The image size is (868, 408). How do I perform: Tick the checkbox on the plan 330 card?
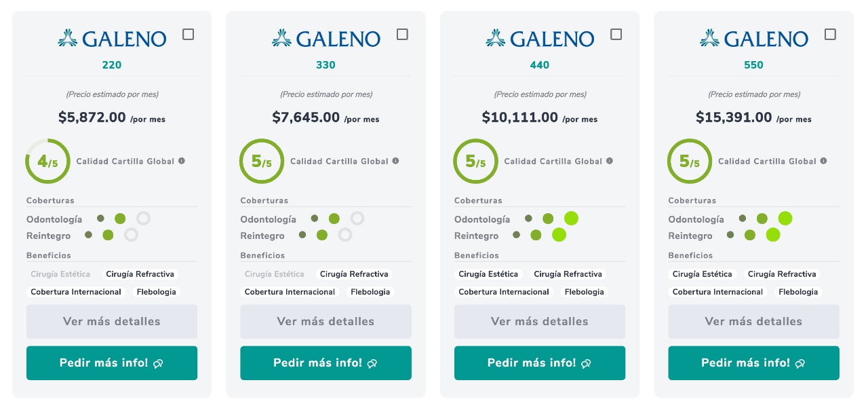point(402,35)
